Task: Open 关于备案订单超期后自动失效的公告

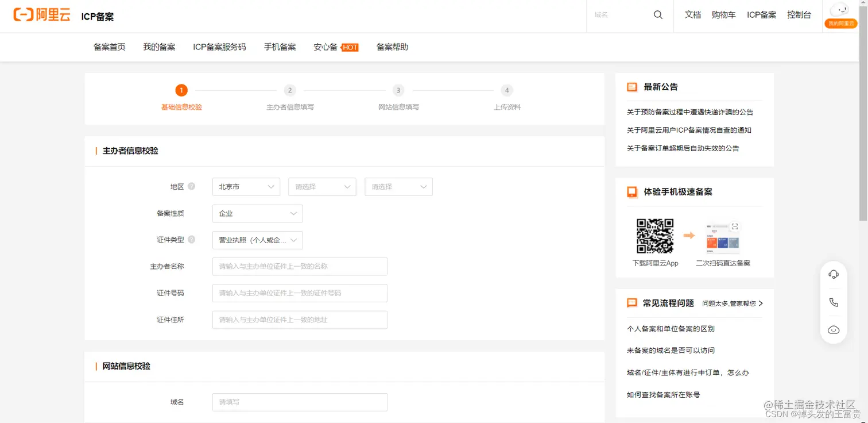Action: pos(683,148)
